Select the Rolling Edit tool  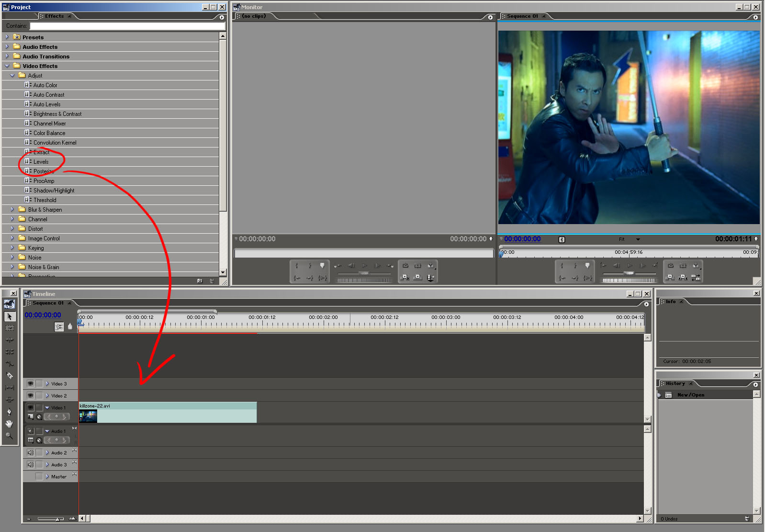pos(9,352)
